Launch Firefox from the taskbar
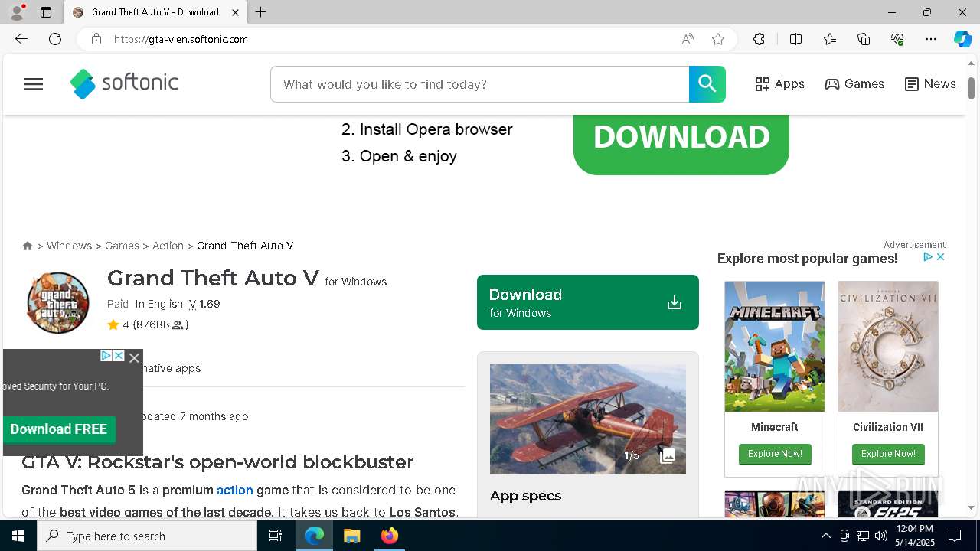The height and width of the screenshot is (551, 980). point(389,536)
